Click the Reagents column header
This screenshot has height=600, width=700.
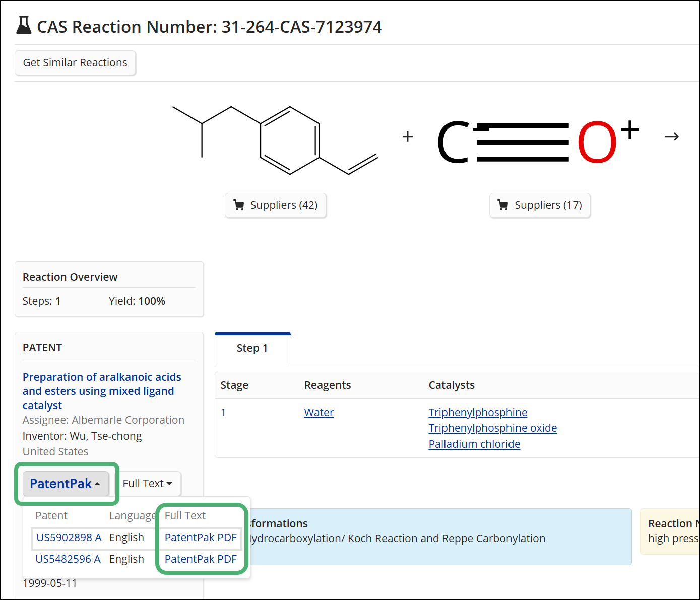pyautogui.click(x=328, y=385)
